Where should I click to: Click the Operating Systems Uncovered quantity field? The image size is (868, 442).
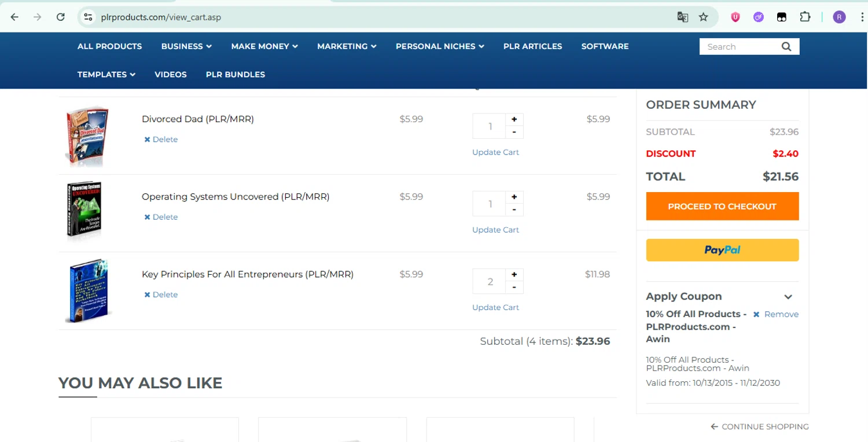click(x=490, y=204)
